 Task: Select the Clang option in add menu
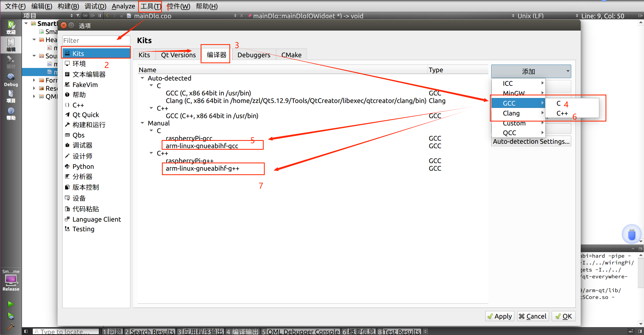[x=511, y=113]
